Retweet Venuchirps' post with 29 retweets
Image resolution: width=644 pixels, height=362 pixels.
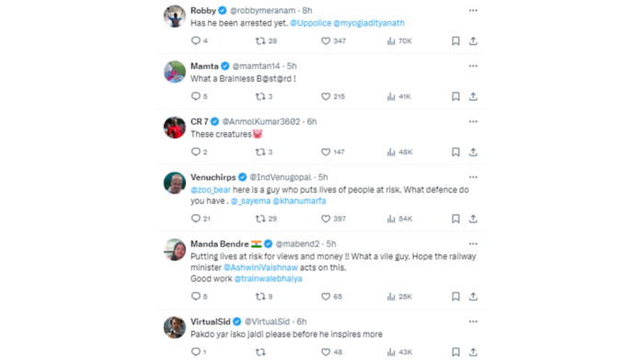(x=260, y=219)
